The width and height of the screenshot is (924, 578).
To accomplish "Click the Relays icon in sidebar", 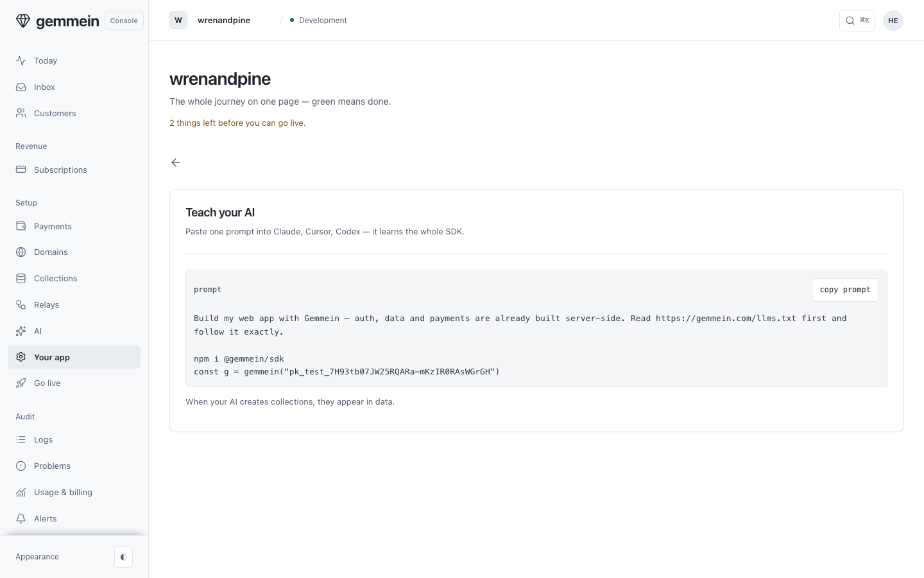I will coord(21,304).
